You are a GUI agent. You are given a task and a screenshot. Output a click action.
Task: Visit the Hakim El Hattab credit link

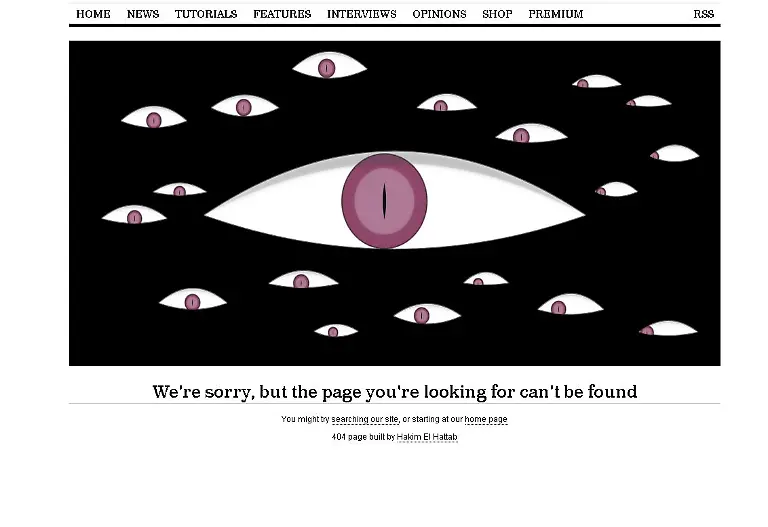(427, 437)
